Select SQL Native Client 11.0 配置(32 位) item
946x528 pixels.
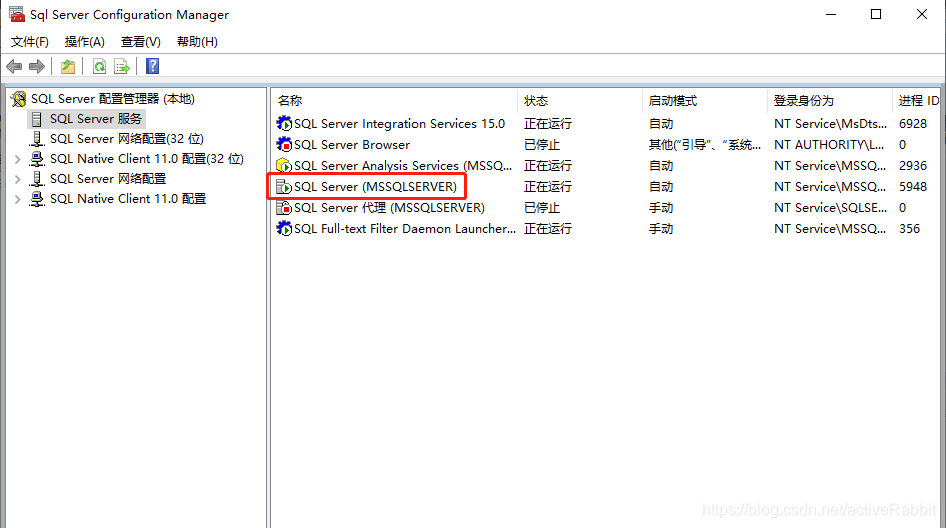point(147,159)
